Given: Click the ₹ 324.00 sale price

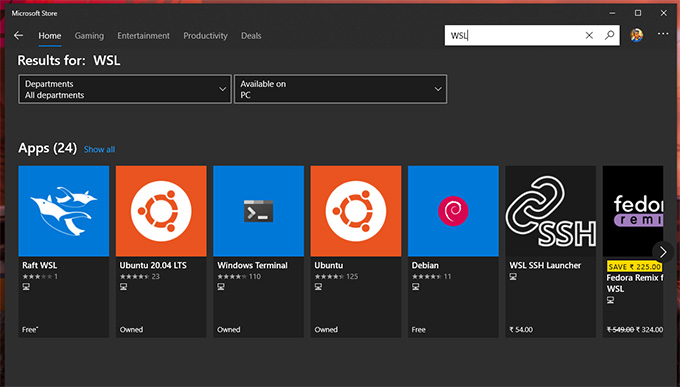Looking at the screenshot, I should pyautogui.click(x=649, y=330).
